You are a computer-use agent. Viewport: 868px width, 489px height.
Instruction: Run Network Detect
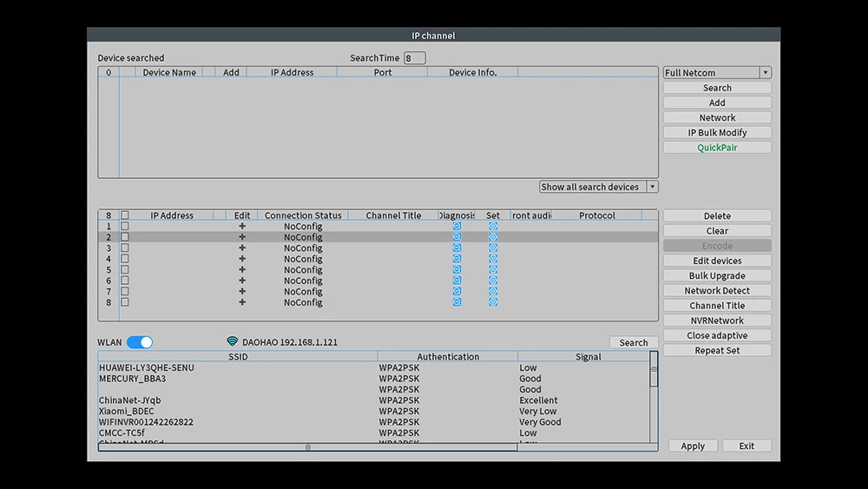[717, 291]
